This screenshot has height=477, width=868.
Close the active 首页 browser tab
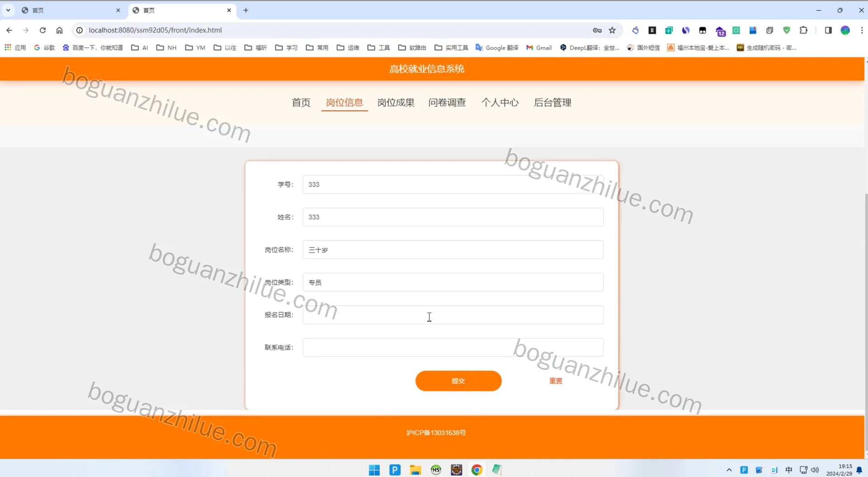229,10
